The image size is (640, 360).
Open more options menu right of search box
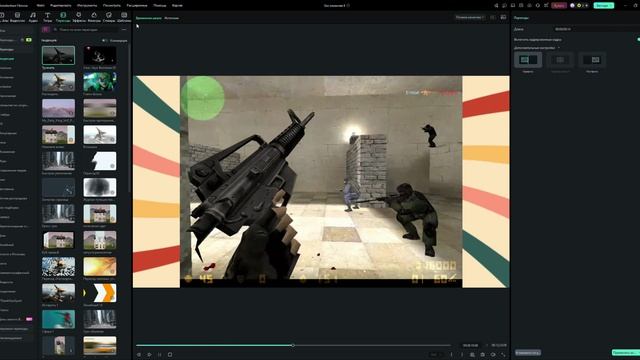pos(124,29)
